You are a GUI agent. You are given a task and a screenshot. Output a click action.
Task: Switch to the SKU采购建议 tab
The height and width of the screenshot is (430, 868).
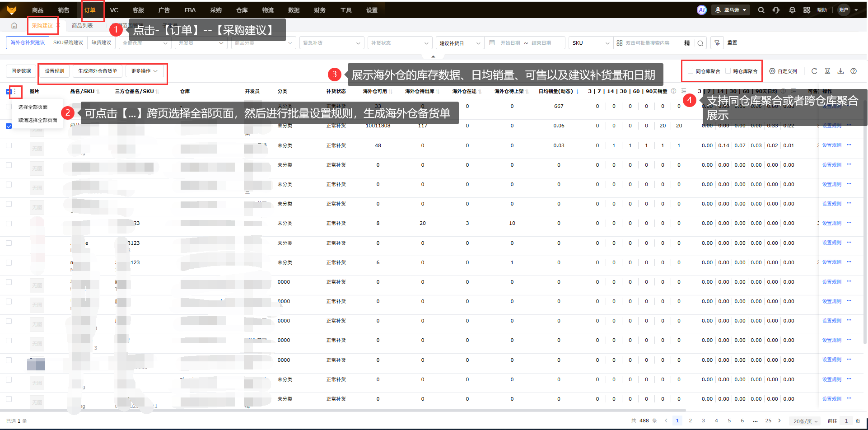(x=68, y=42)
